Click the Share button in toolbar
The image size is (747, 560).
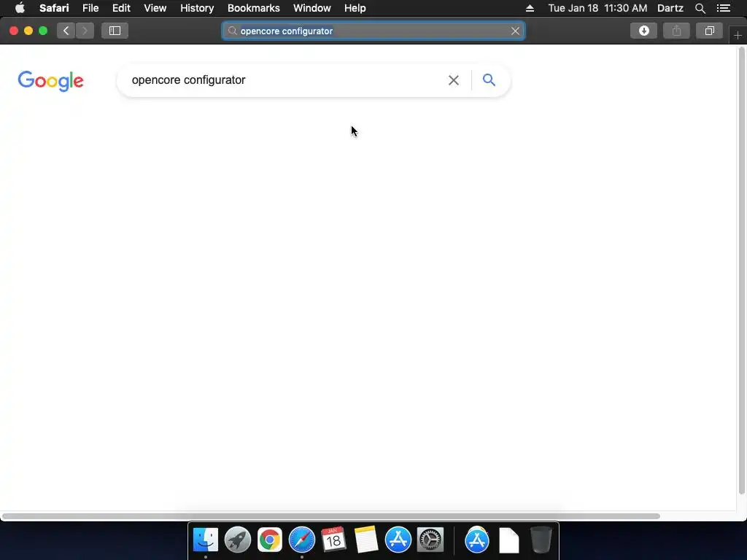676,31
